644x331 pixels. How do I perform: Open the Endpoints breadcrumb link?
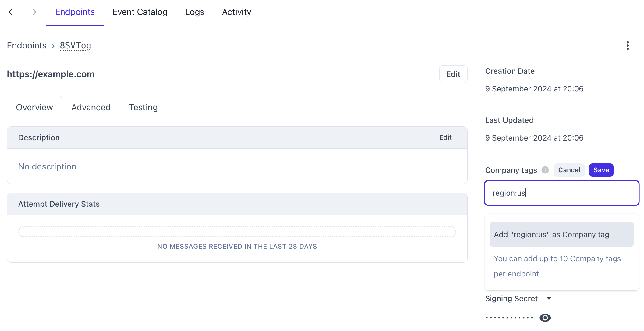tap(27, 45)
